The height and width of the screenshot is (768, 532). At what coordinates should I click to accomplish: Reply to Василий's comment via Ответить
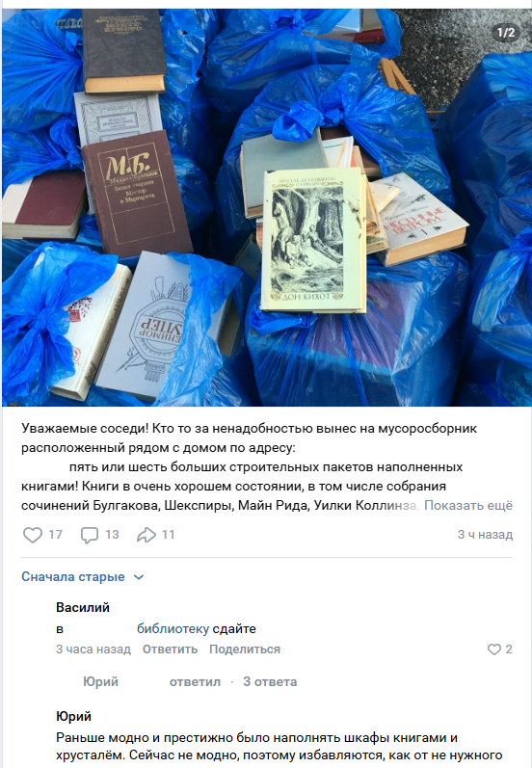coord(170,649)
